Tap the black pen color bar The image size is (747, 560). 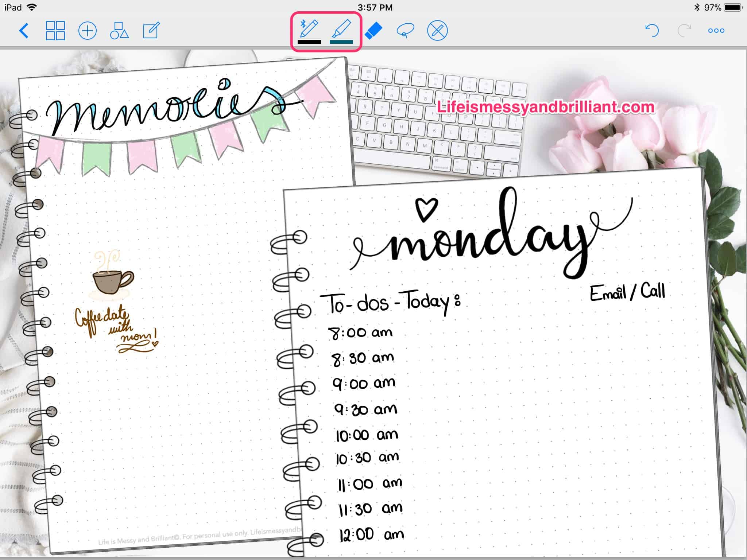tap(309, 42)
